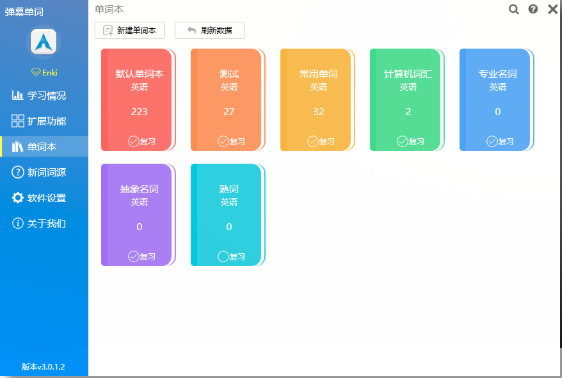Image resolution: width=562 pixels, height=378 pixels.
Task: Open the help question mark icon
Action: click(533, 9)
